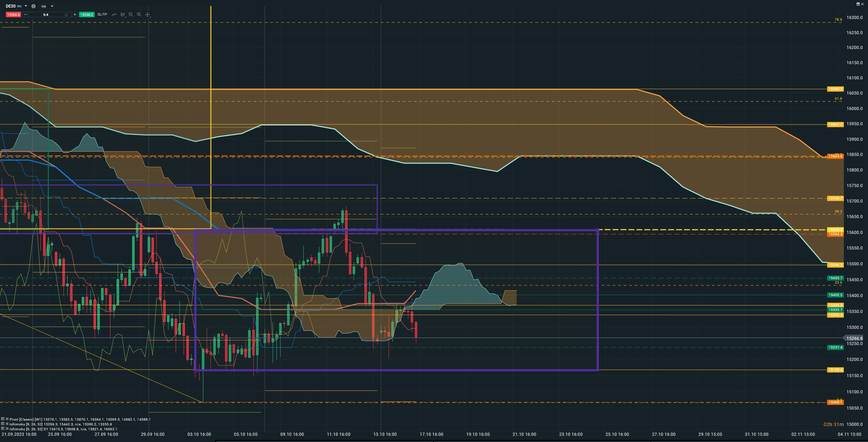This screenshot has height=442, width=868.
Task: Zoom out the chart with the magnifier
Action: click(131, 14)
